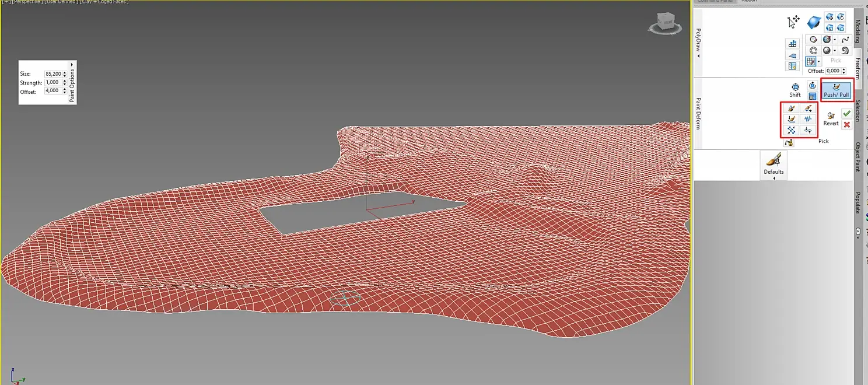This screenshot has height=385, width=868.
Task: Switch to the Populate ribbon tab
Action: point(857,202)
